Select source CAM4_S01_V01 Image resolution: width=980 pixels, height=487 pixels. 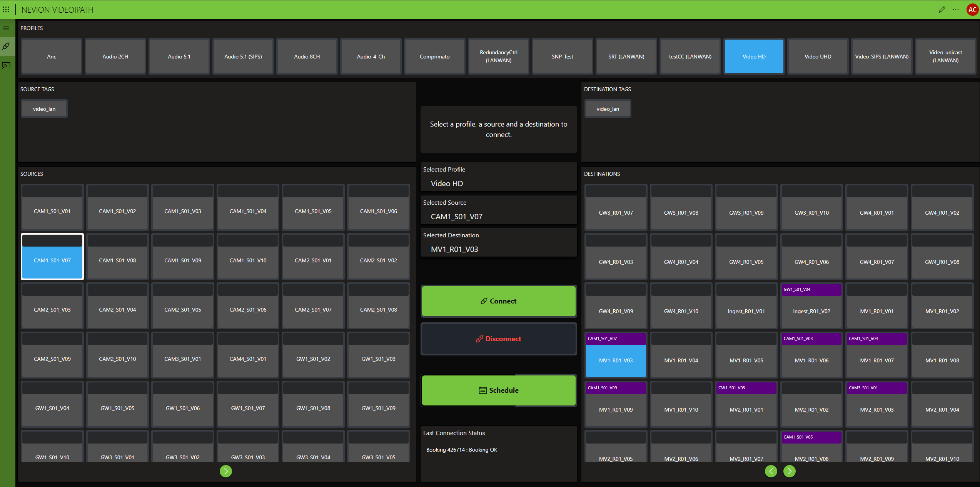(248, 355)
